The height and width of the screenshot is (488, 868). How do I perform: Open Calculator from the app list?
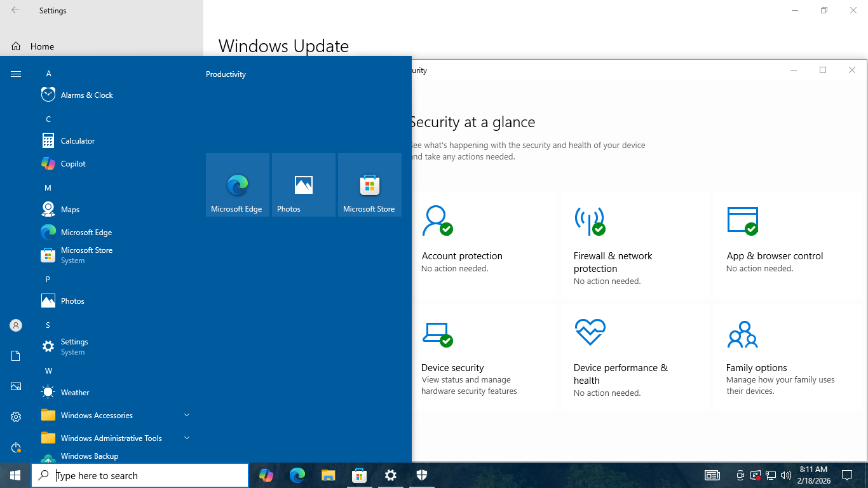coord(78,141)
